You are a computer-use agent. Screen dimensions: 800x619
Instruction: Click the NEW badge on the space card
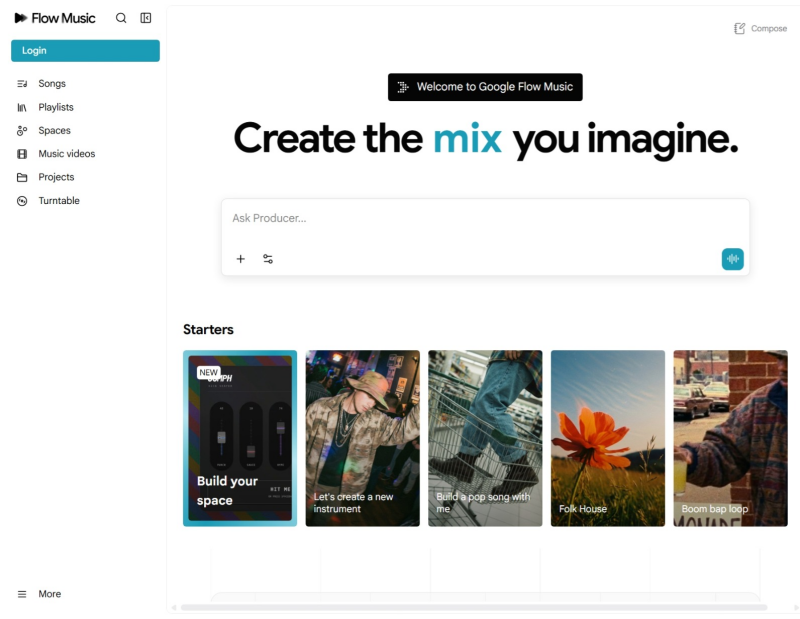coord(209,373)
